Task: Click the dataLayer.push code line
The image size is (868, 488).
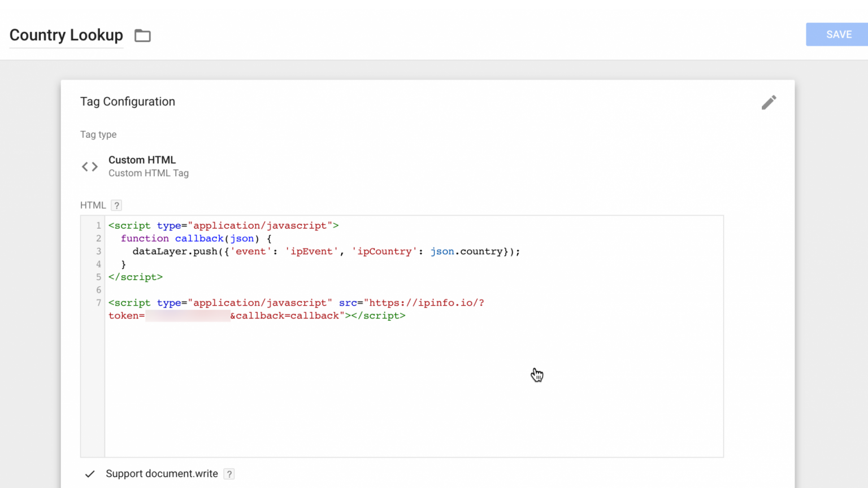Action: tap(326, 251)
